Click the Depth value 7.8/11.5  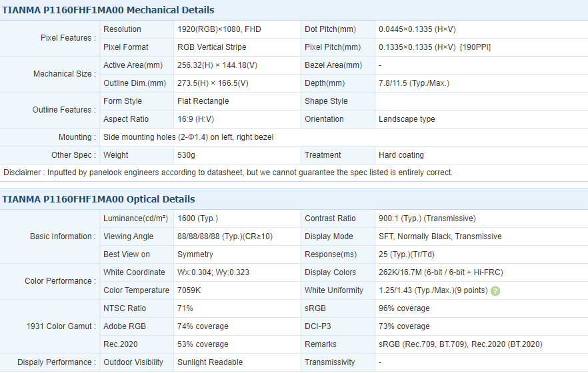tap(413, 83)
